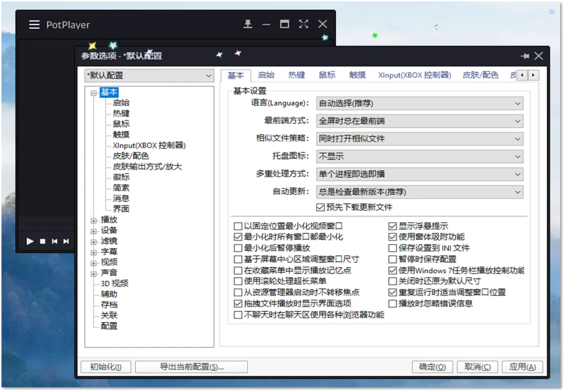Click the 确定(O) button
Viewport: 565px width, 392px height.
(433, 367)
